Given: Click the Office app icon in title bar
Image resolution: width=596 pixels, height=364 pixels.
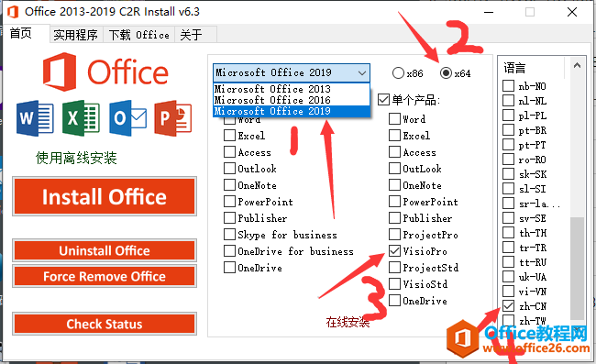Looking at the screenshot, I should 13,12.
